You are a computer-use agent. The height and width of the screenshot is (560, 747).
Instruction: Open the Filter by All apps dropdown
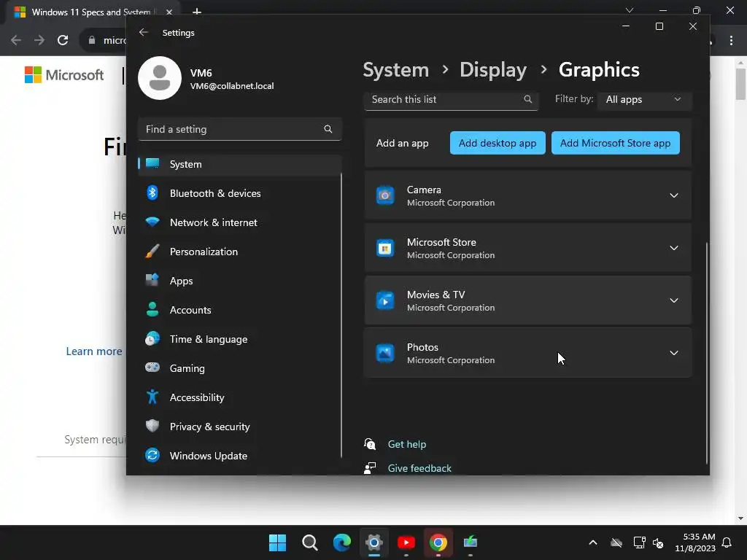pos(643,99)
